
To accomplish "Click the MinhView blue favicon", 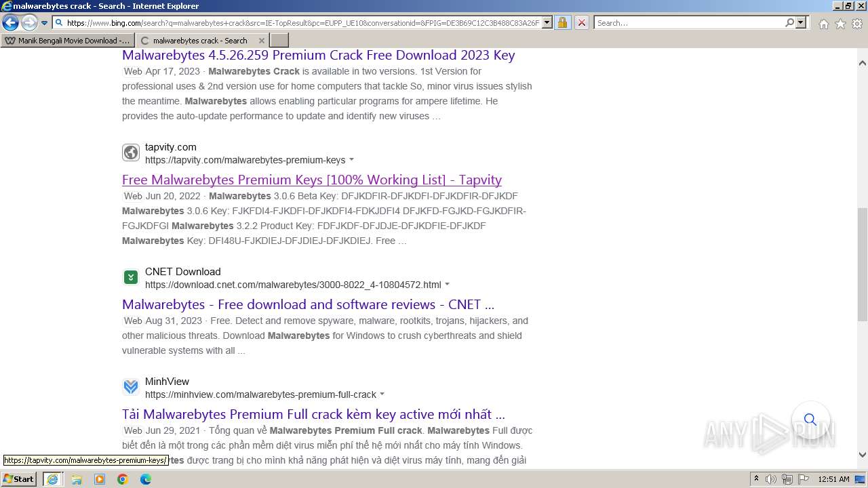I will (x=131, y=387).
